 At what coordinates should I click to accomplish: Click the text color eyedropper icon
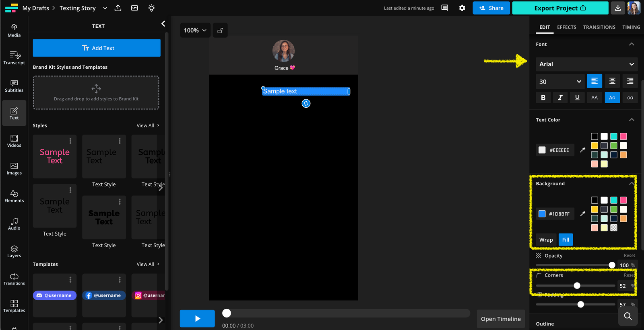coord(582,150)
